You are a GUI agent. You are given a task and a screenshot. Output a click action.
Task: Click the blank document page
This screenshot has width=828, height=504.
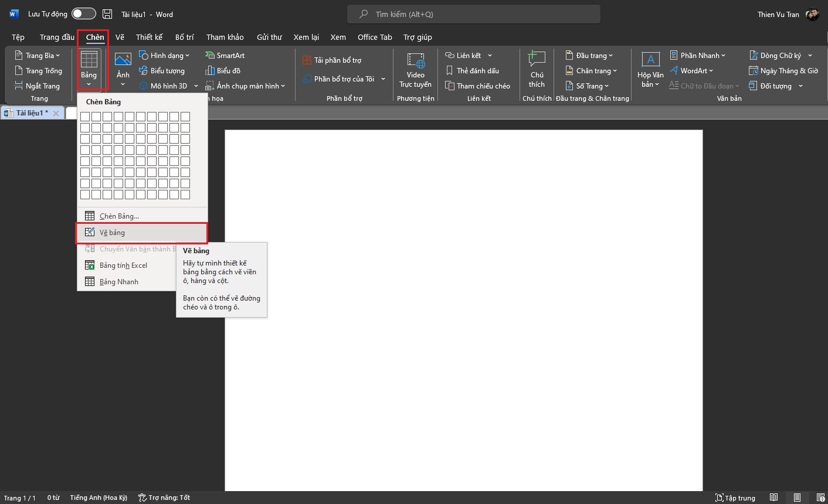coord(464,311)
